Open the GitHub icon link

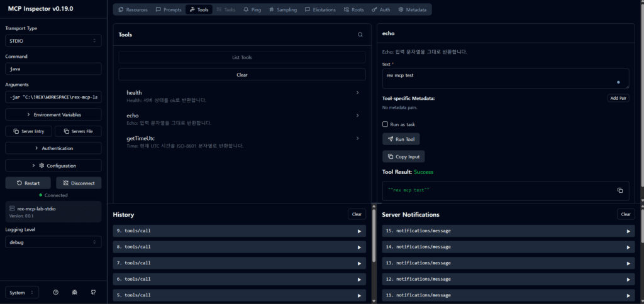pos(93,293)
